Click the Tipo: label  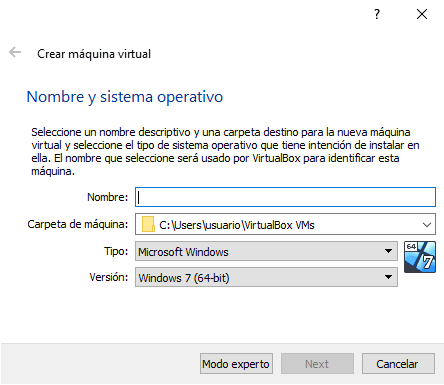click(x=116, y=251)
